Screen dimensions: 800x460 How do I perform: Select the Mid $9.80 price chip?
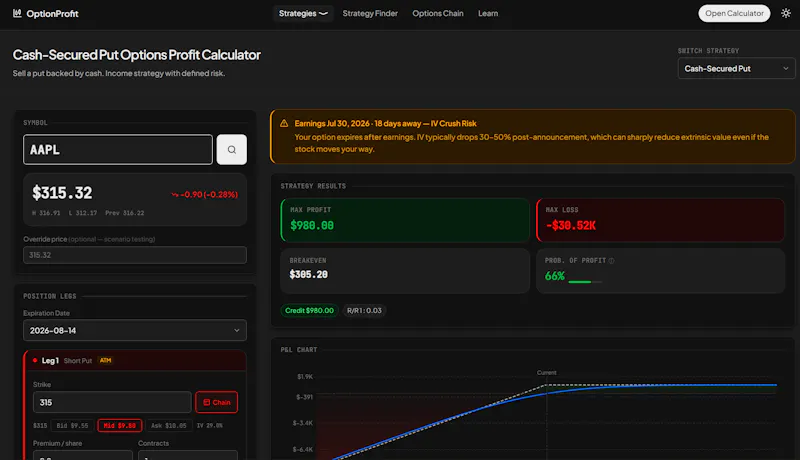click(x=119, y=425)
